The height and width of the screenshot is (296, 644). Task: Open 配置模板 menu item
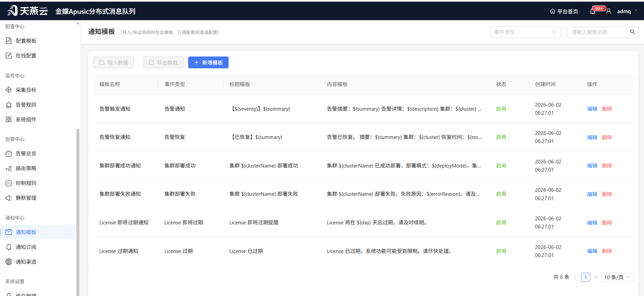point(38,41)
